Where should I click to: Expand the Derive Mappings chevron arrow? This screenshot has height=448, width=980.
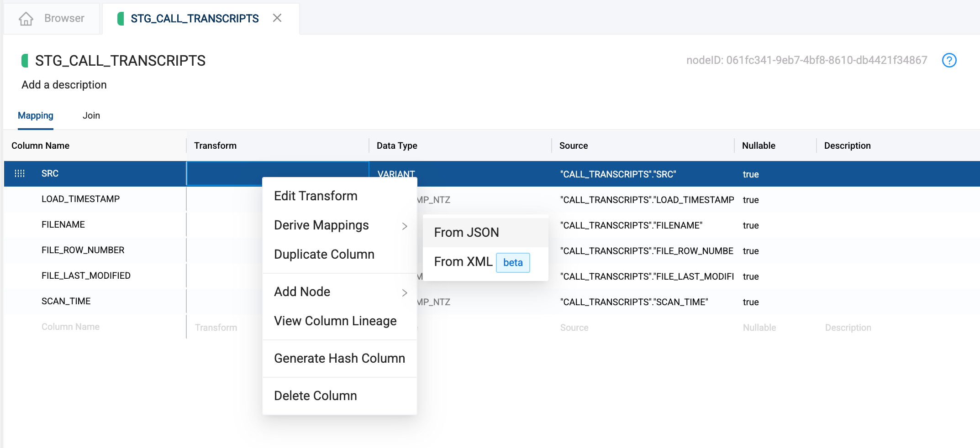point(405,226)
